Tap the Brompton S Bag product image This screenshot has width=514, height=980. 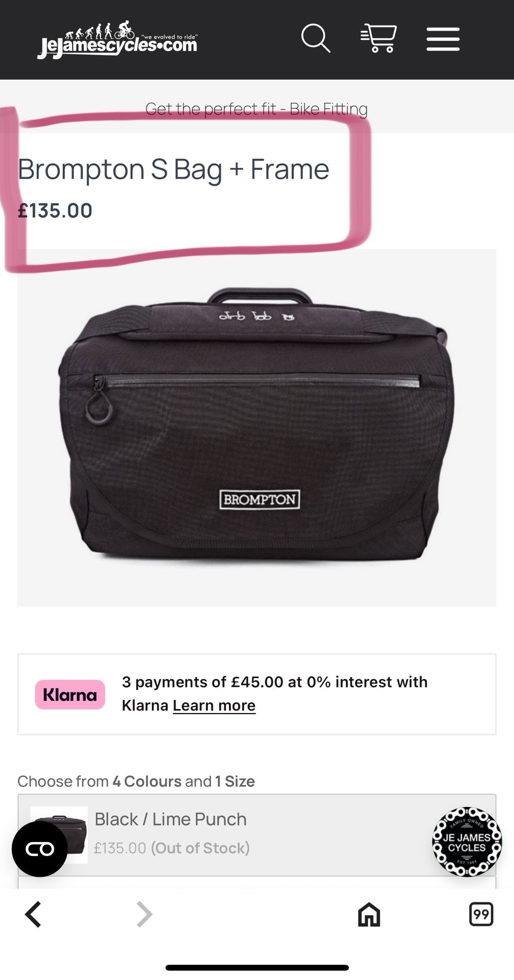[x=256, y=428]
